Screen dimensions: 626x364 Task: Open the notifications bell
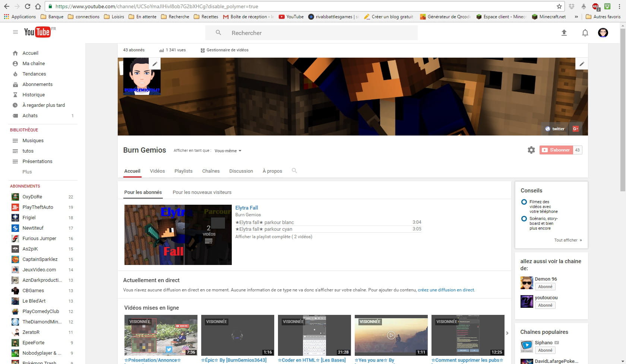pos(585,33)
